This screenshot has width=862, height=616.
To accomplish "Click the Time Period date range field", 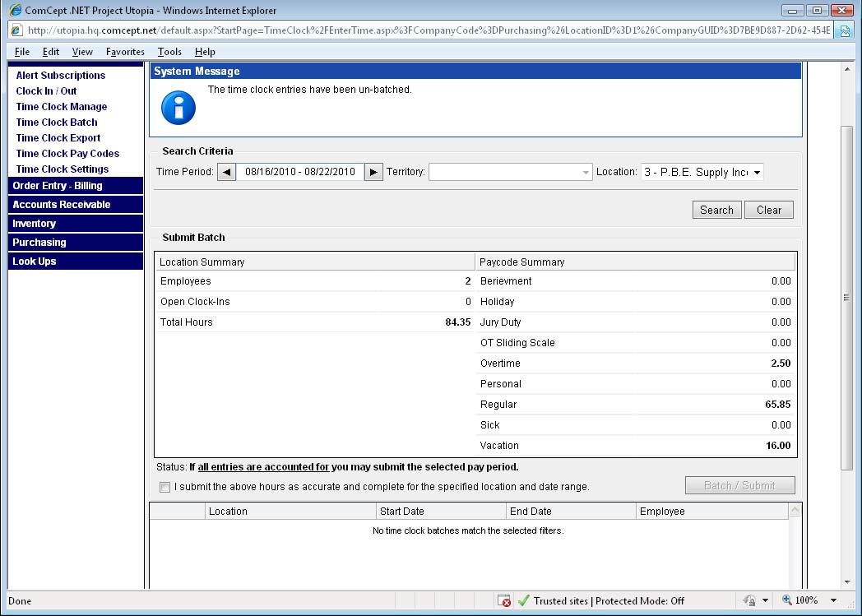I will click(299, 172).
